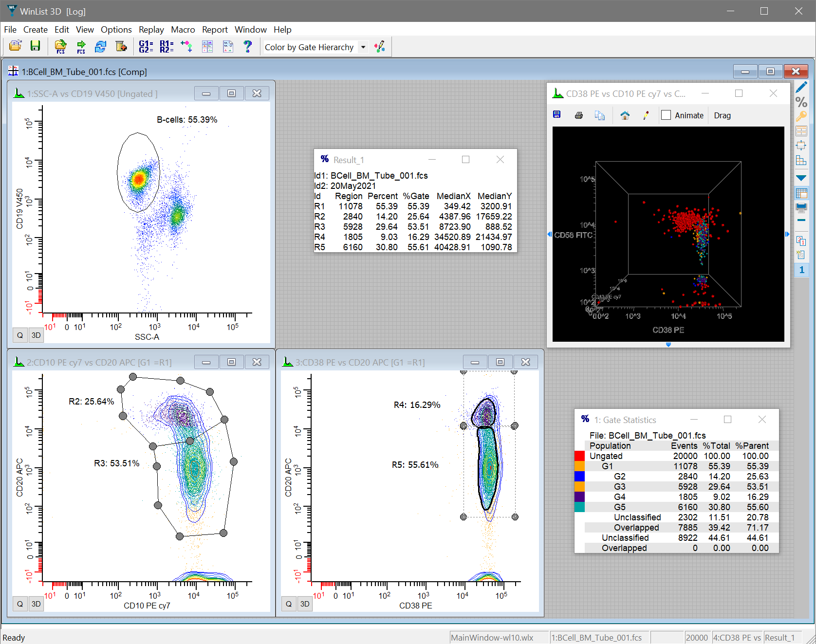Click the R1= R2= region equations icon
This screenshot has height=644, width=816.
click(x=167, y=46)
